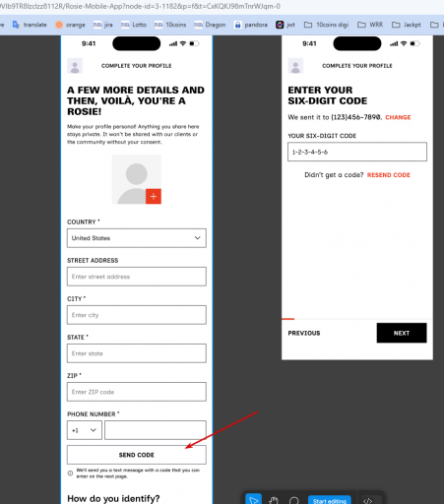Select the Comment tool

(x=294, y=501)
